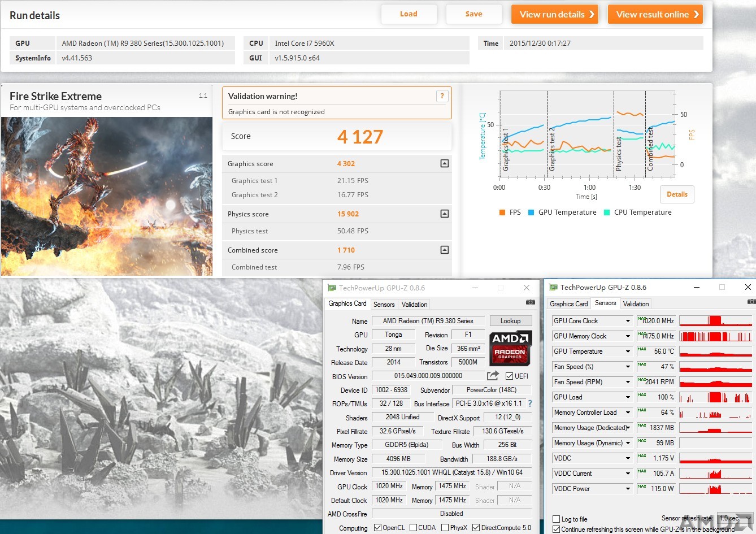Click the blue GPU Temperature legend swatch
This screenshot has height=534, width=756.
point(531,212)
